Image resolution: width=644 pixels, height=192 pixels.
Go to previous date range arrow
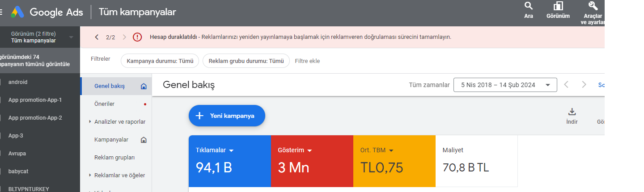[566, 84]
